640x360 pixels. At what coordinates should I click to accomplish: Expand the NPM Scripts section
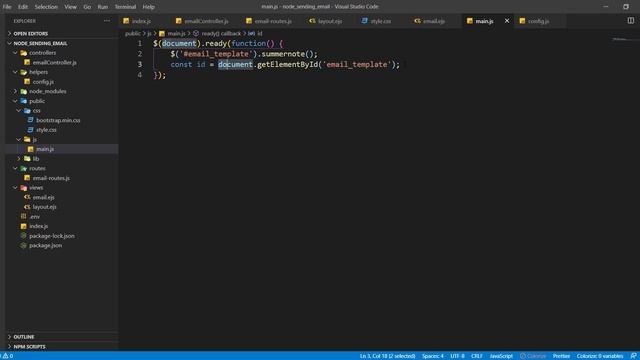(x=29, y=347)
